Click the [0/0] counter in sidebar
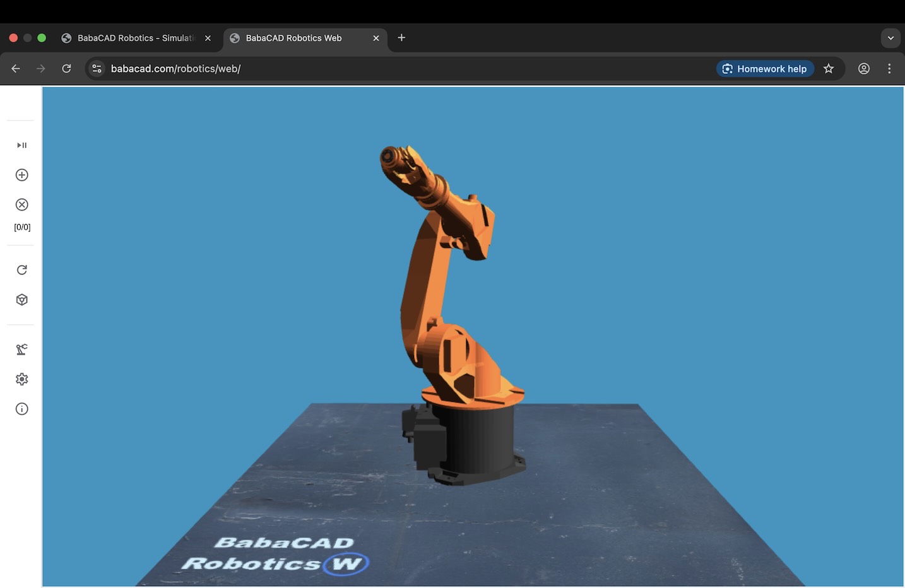Viewport: 905px width, 588px height. pos(21,227)
